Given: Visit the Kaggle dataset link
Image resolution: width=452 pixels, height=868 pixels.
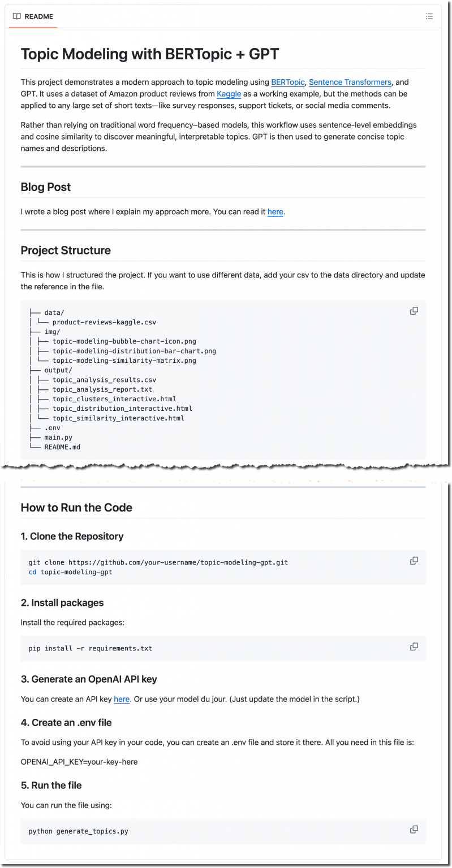Looking at the screenshot, I should pyautogui.click(x=229, y=94).
